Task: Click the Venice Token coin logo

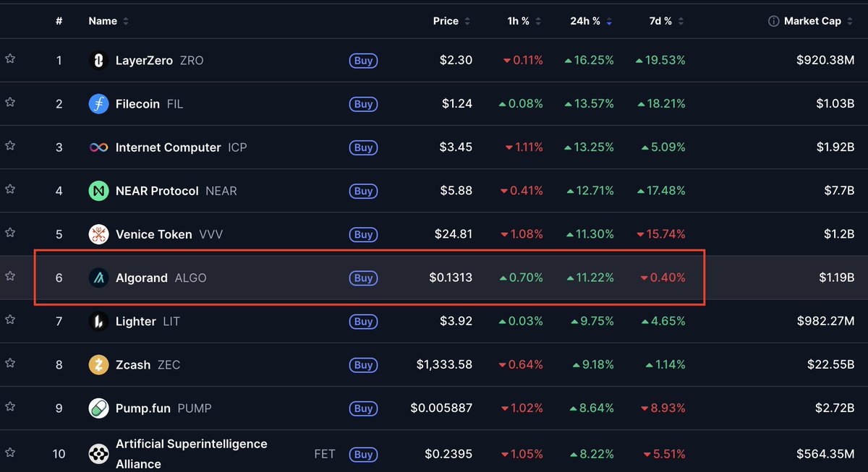Action: (98, 234)
